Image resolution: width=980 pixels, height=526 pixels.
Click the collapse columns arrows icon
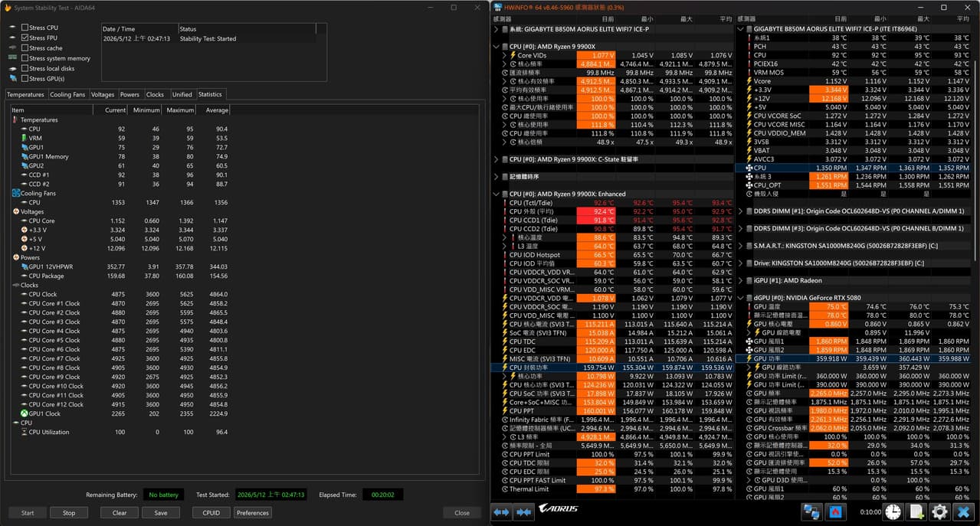click(x=523, y=512)
